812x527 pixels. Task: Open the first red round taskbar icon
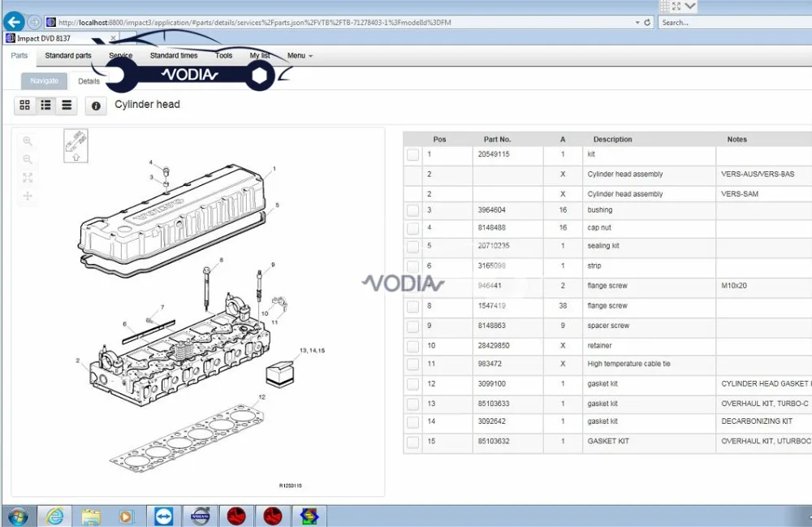pyautogui.click(x=236, y=516)
